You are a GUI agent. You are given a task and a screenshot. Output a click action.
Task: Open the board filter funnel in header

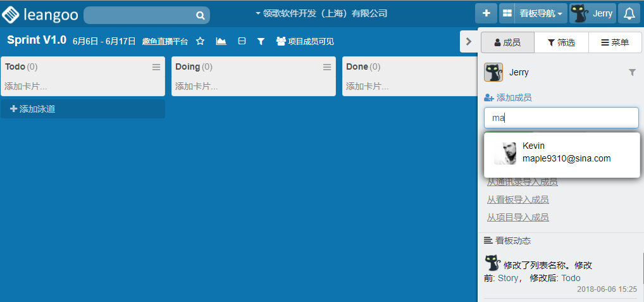click(x=261, y=41)
